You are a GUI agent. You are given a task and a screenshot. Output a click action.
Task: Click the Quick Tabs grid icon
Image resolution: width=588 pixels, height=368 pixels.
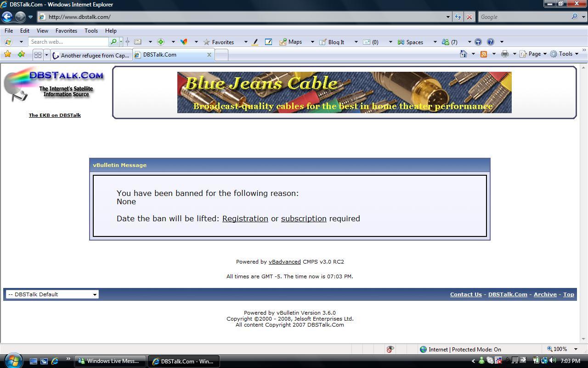[38, 55]
